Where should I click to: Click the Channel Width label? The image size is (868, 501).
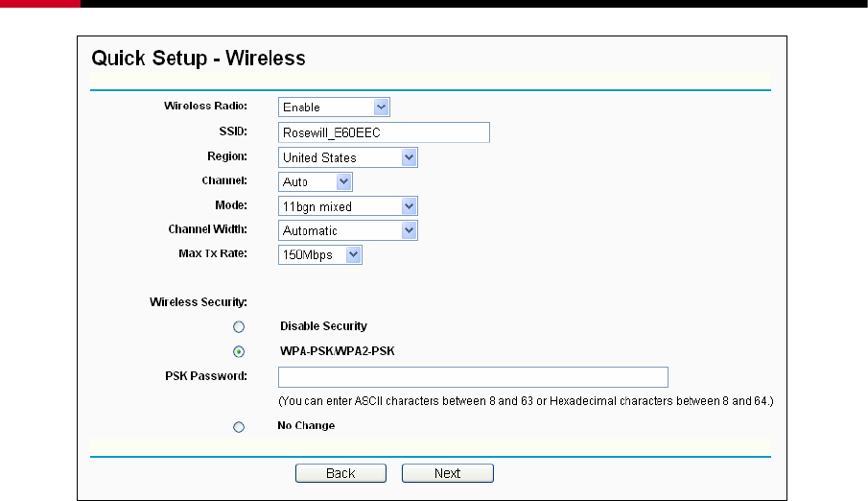pos(207,228)
